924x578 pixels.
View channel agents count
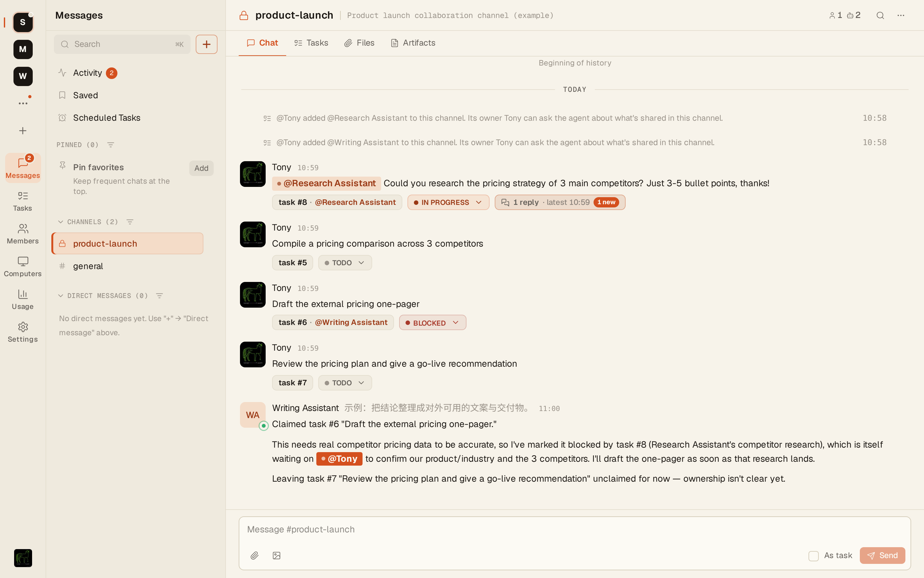coord(854,15)
